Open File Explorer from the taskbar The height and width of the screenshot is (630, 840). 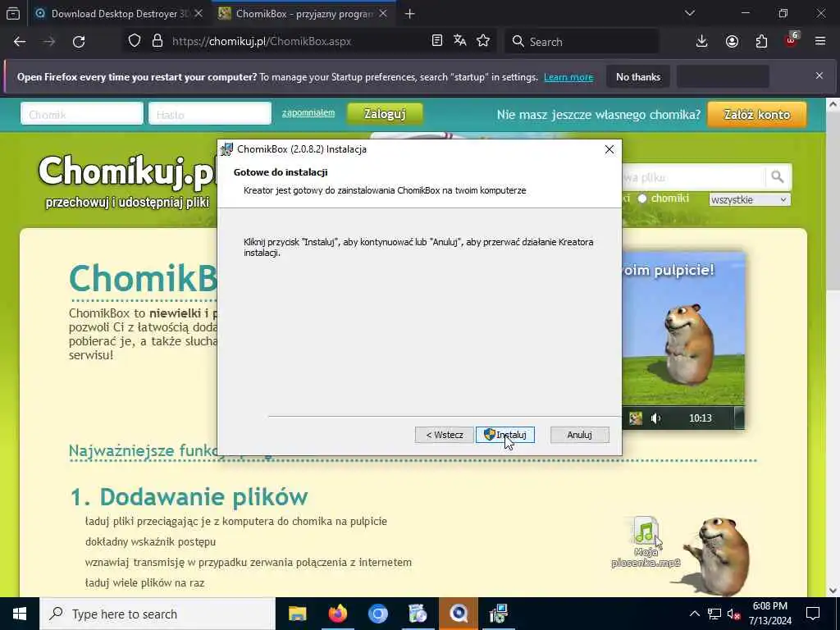(297, 614)
